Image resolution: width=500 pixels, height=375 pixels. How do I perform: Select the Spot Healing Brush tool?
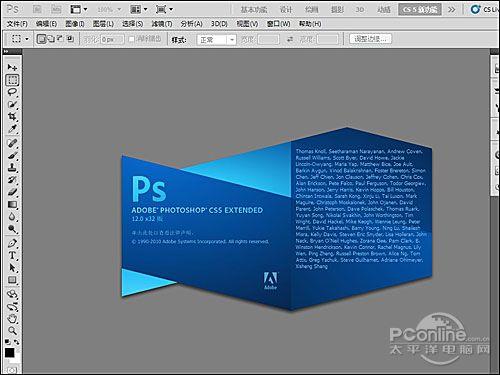[x=12, y=143]
